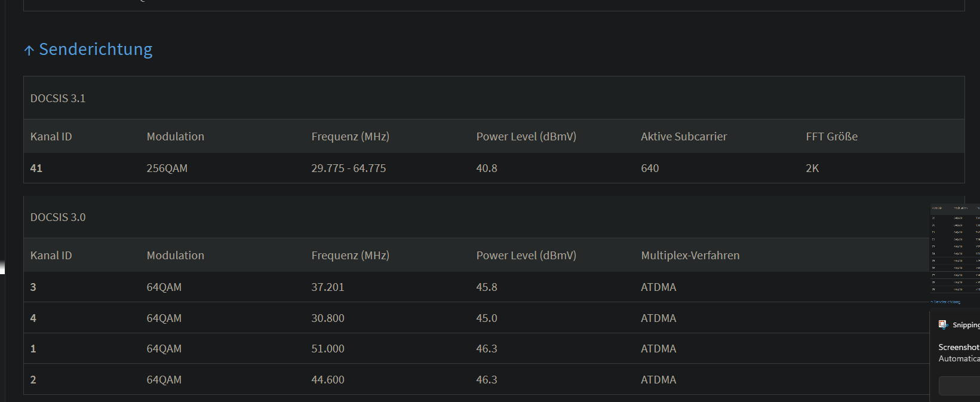
Task: Click the DOCSIS 3.0 table heading
Action: [x=58, y=217]
